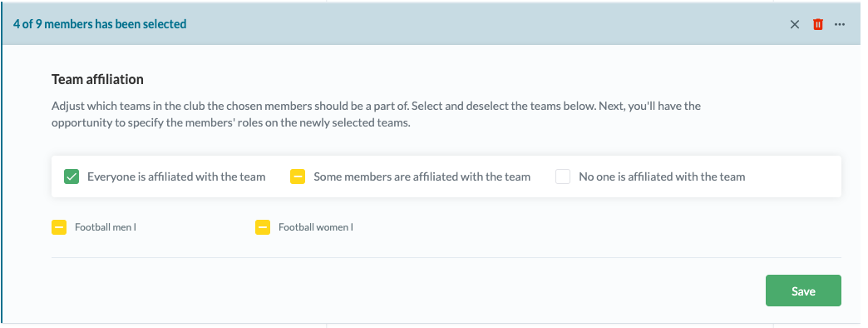Click the Football men I label text

tap(106, 227)
